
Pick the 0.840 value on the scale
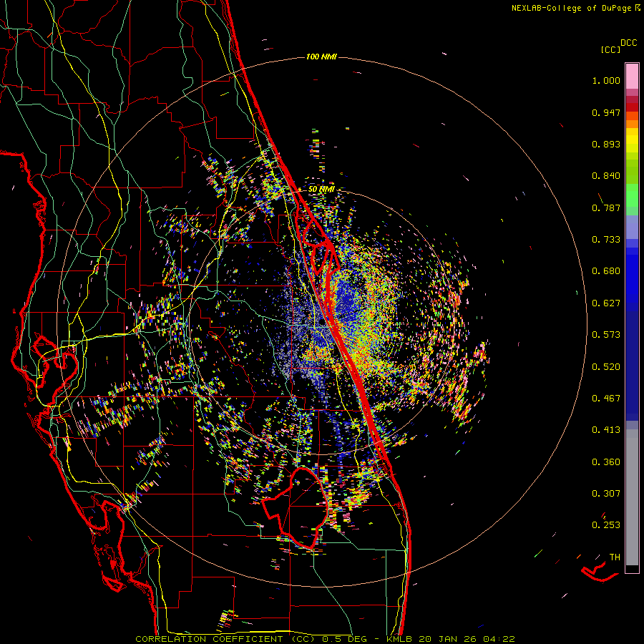coord(606,176)
